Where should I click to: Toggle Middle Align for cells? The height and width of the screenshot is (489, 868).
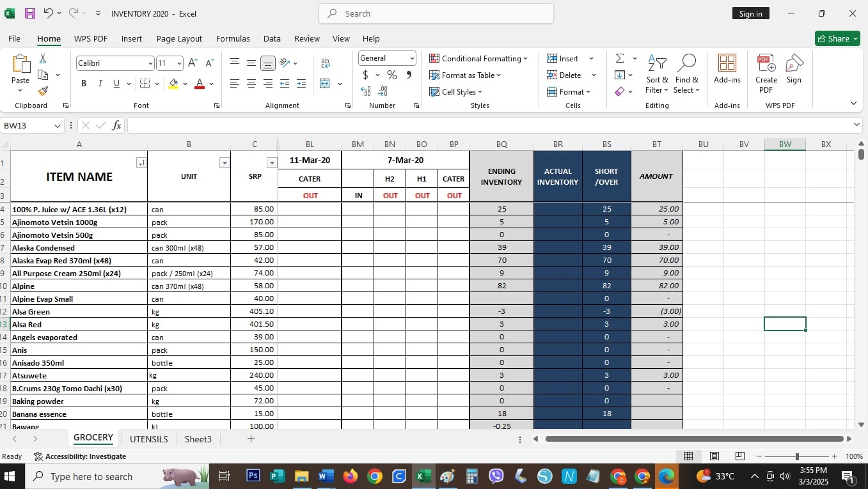[x=251, y=63]
